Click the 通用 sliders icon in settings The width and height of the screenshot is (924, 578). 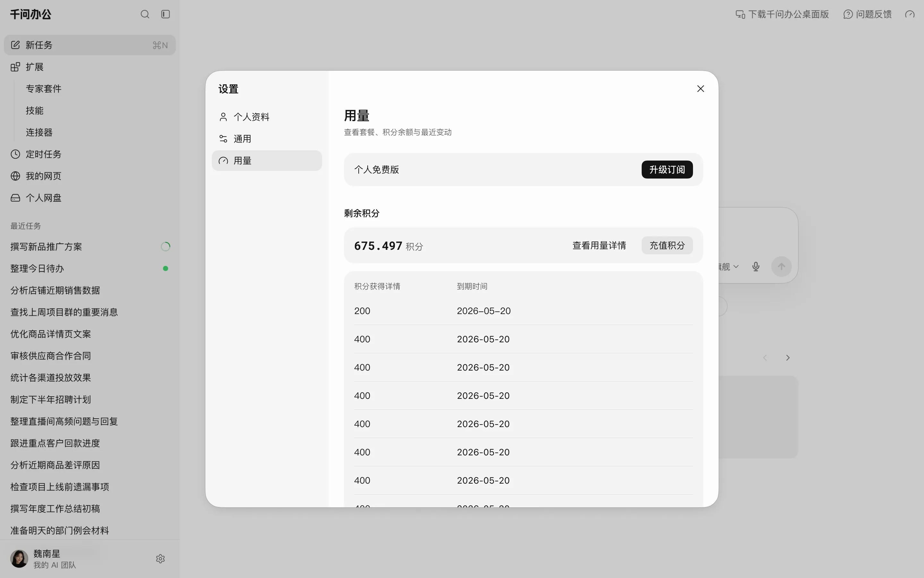(223, 138)
